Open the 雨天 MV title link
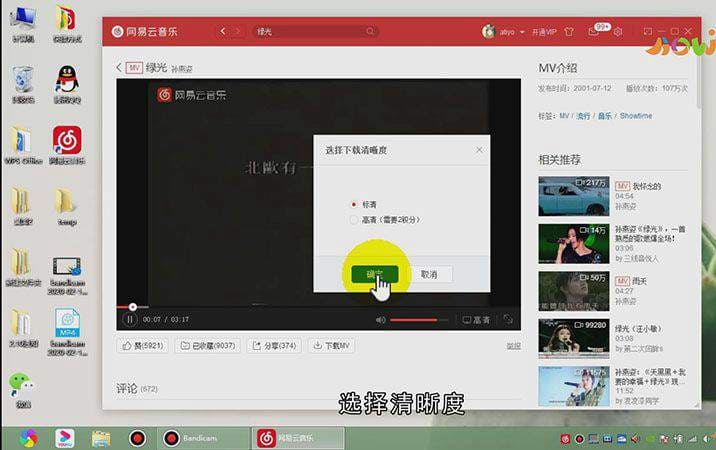This screenshot has width=716, height=450. tap(640, 281)
